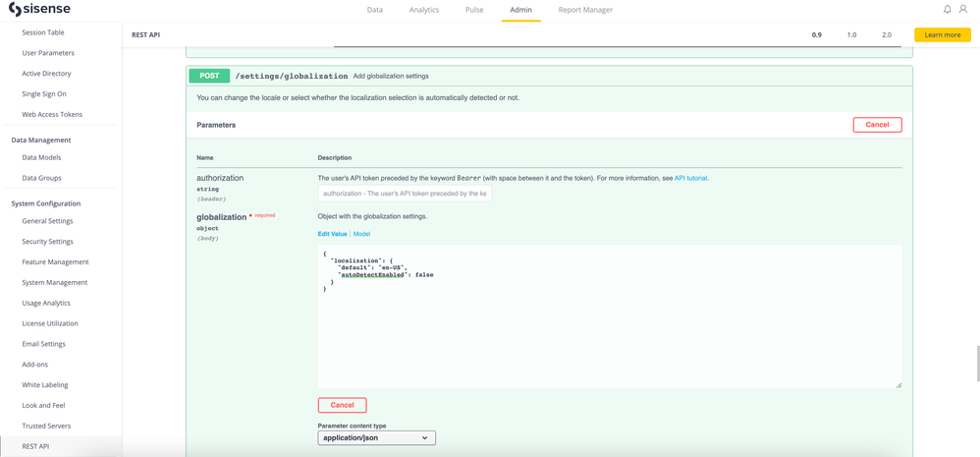Open the Pulse tab
This screenshot has height=457, width=980.
click(474, 10)
